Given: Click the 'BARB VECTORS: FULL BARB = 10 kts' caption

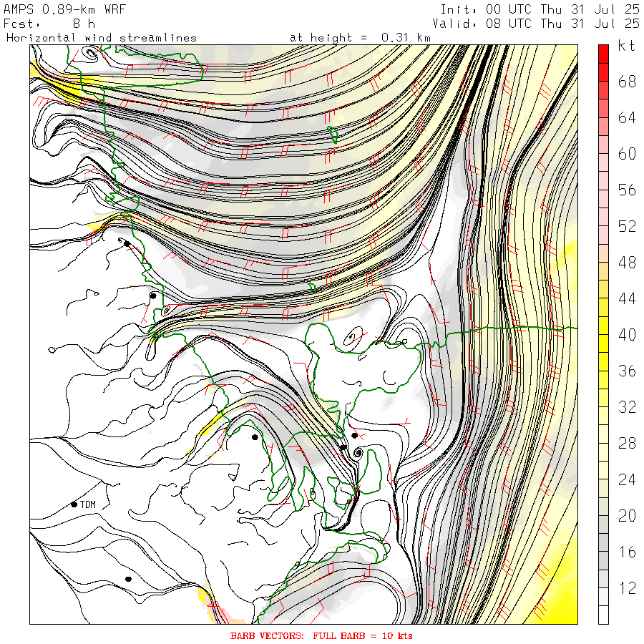Looking at the screenshot, I should (x=321, y=636).
